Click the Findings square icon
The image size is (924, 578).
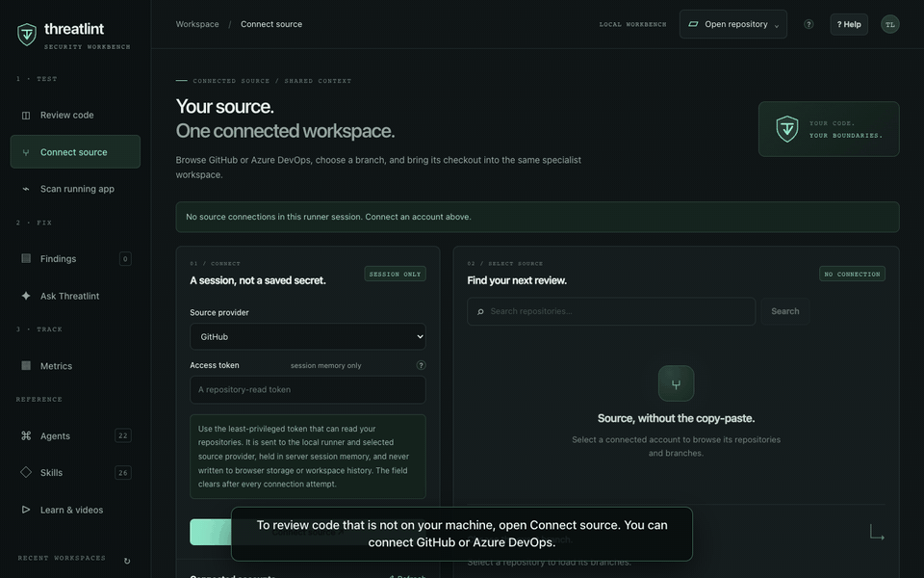point(26,258)
